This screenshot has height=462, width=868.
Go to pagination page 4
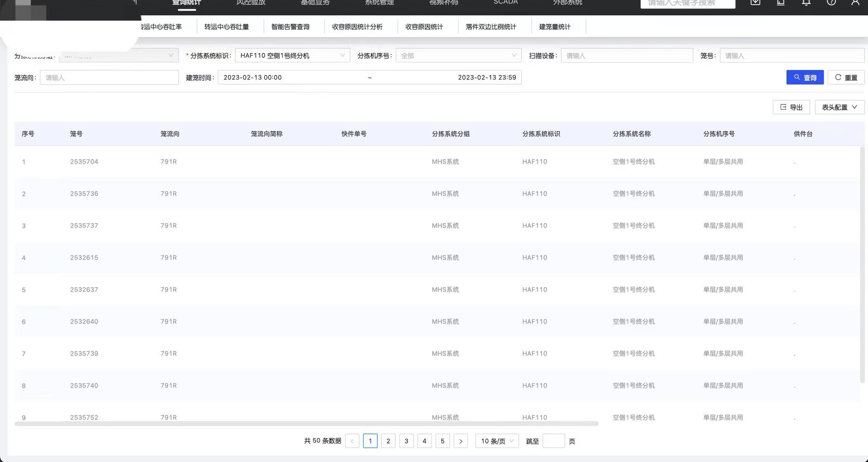point(425,441)
